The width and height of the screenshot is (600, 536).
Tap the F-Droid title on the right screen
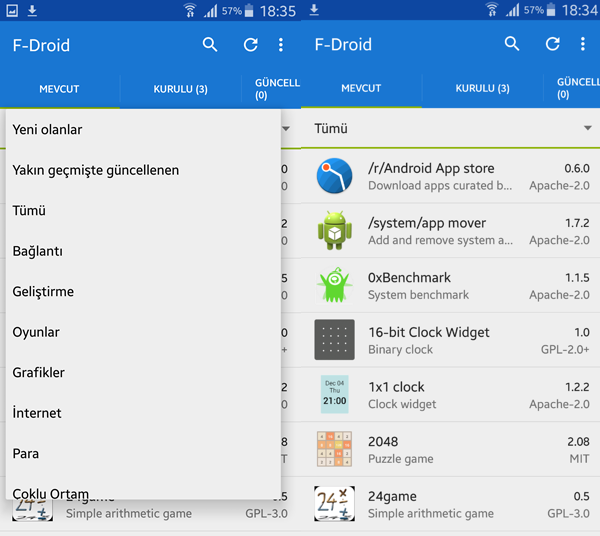click(x=343, y=45)
